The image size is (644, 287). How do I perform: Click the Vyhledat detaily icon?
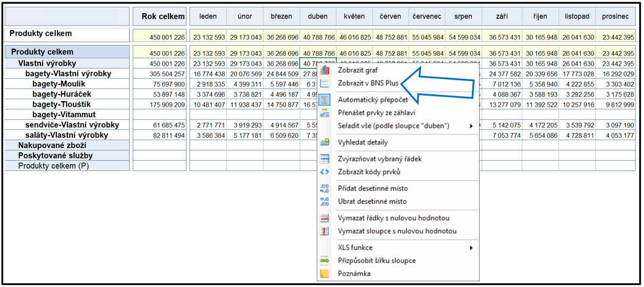tap(325, 142)
